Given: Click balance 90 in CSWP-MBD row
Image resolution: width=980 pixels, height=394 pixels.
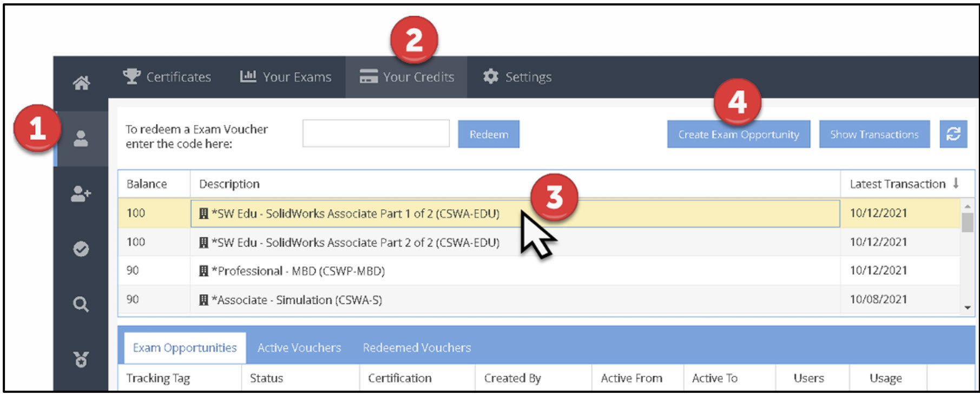Looking at the screenshot, I should pos(133,270).
